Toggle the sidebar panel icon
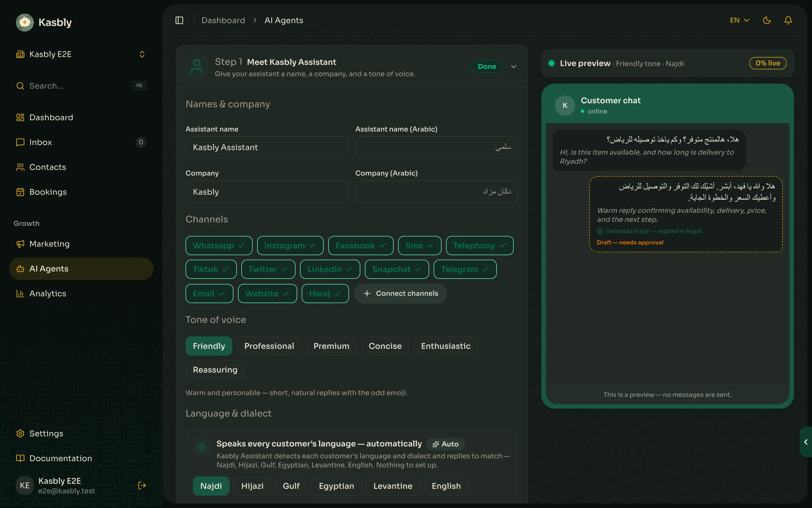This screenshot has width=812, height=508. (x=179, y=21)
